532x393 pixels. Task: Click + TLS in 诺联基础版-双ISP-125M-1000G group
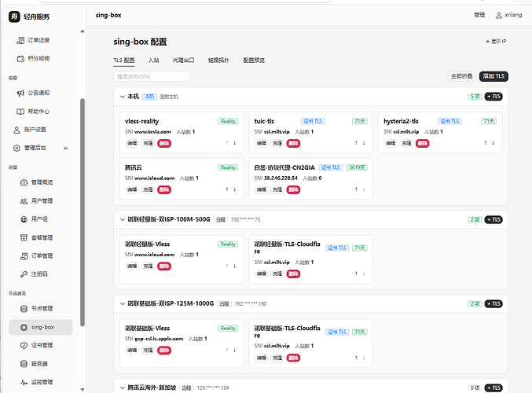[493, 303]
